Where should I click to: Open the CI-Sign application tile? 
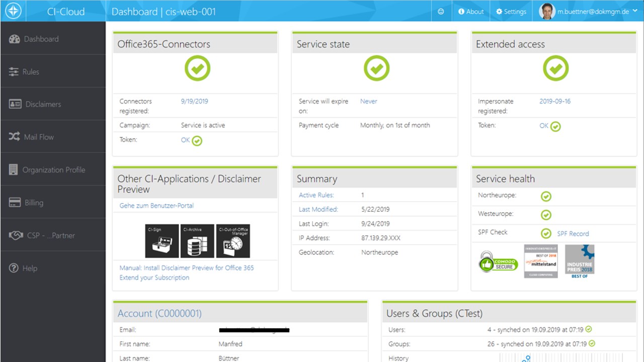pyautogui.click(x=162, y=241)
